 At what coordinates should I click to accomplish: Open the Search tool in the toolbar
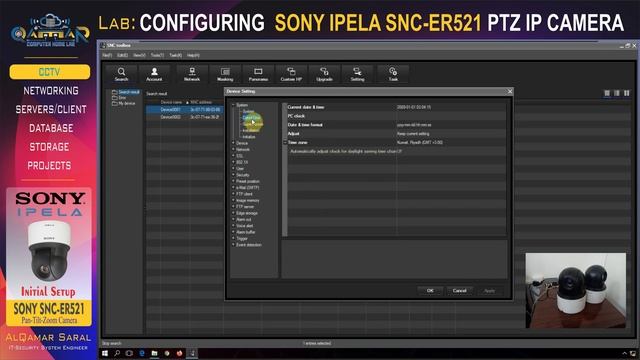click(121, 74)
